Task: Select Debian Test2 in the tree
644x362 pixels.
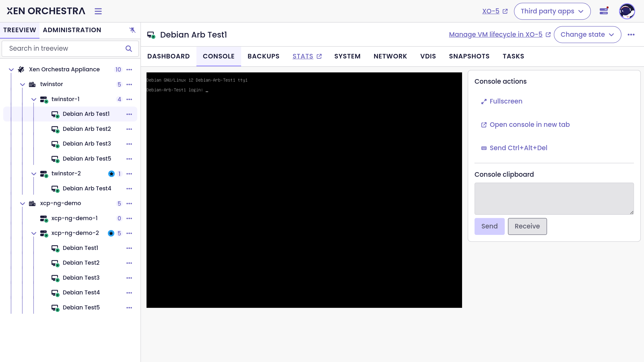Action: tap(70, 263)
